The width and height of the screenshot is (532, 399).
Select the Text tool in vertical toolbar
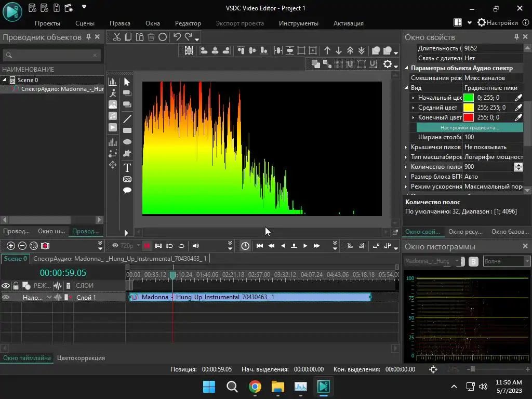[127, 168]
